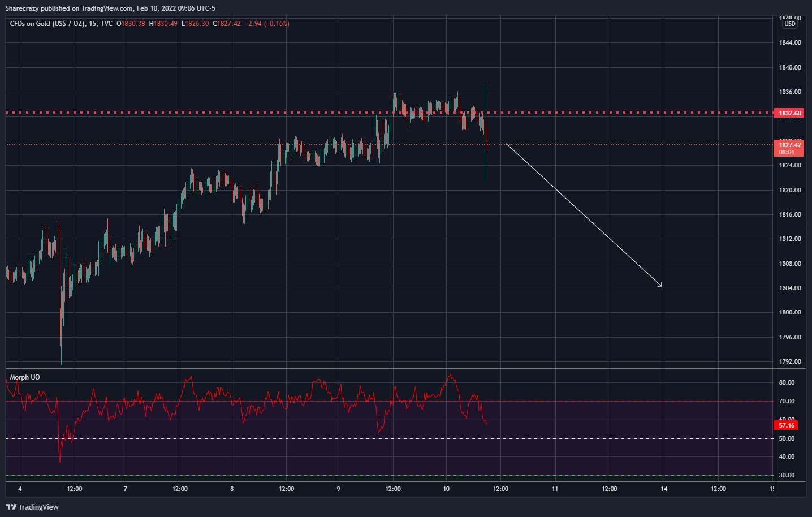Click date label 10 on time axis
The width and height of the screenshot is (812, 517).
[x=446, y=489]
